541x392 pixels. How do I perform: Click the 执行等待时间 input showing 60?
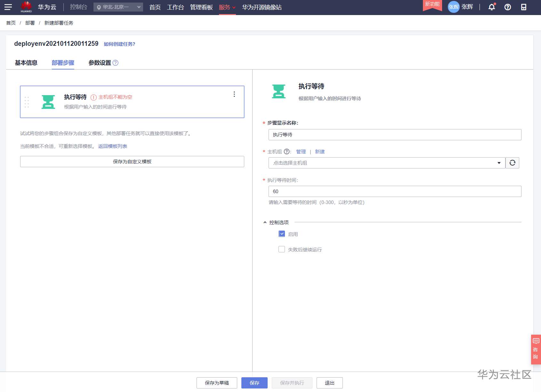pyautogui.click(x=395, y=191)
